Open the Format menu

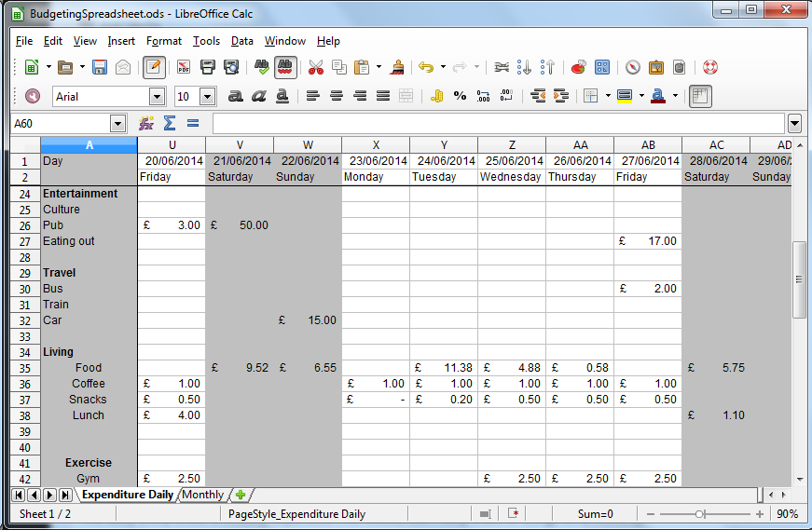click(x=164, y=41)
